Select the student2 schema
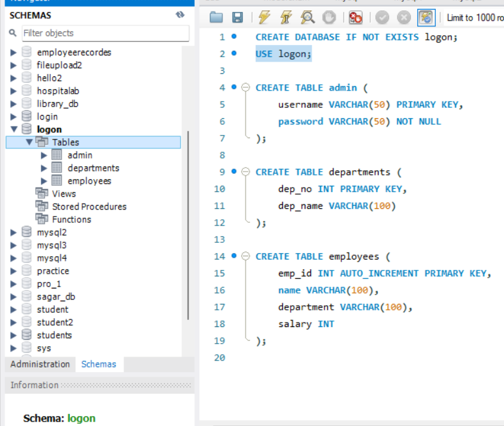504x426 pixels. tap(55, 323)
